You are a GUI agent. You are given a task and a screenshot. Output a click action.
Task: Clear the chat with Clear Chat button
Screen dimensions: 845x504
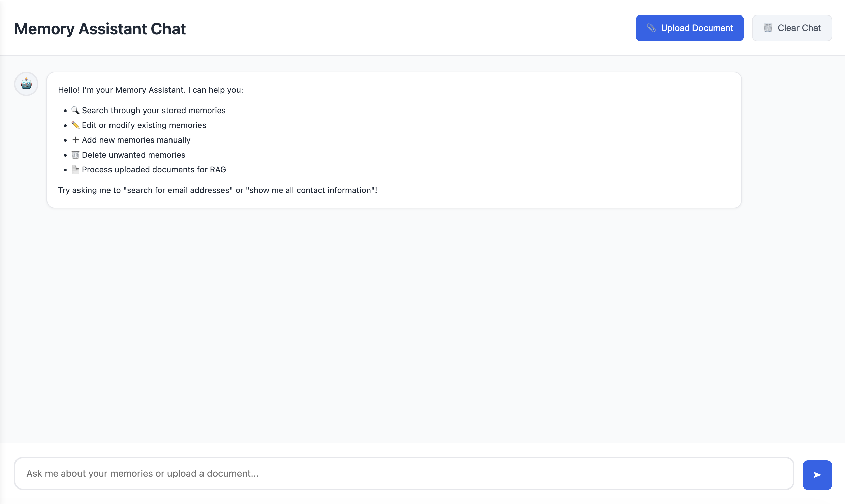coord(792,28)
